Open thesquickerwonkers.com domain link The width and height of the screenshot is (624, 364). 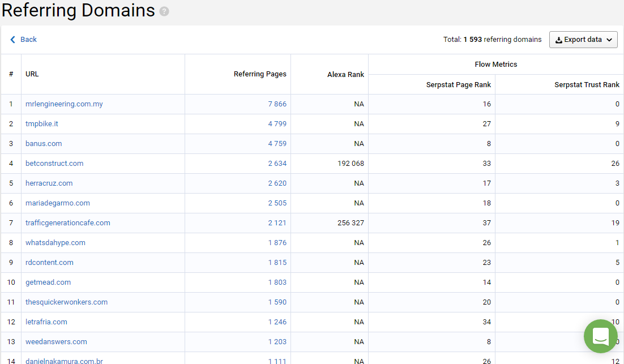tap(66, 302)
